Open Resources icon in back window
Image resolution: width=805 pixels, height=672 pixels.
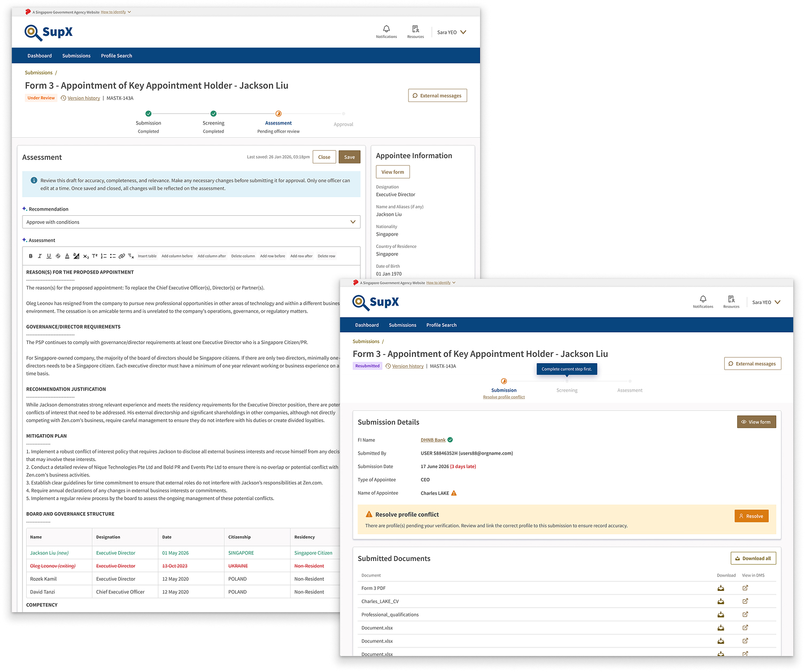pyautogui.click(x=415, y=32)
